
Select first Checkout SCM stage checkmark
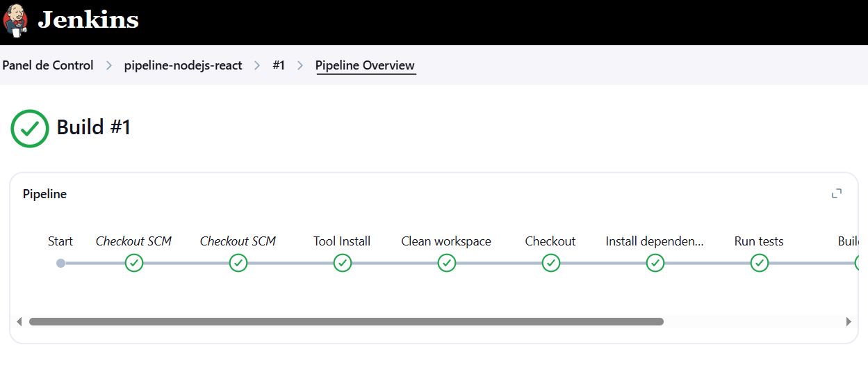tap(134, 263)
